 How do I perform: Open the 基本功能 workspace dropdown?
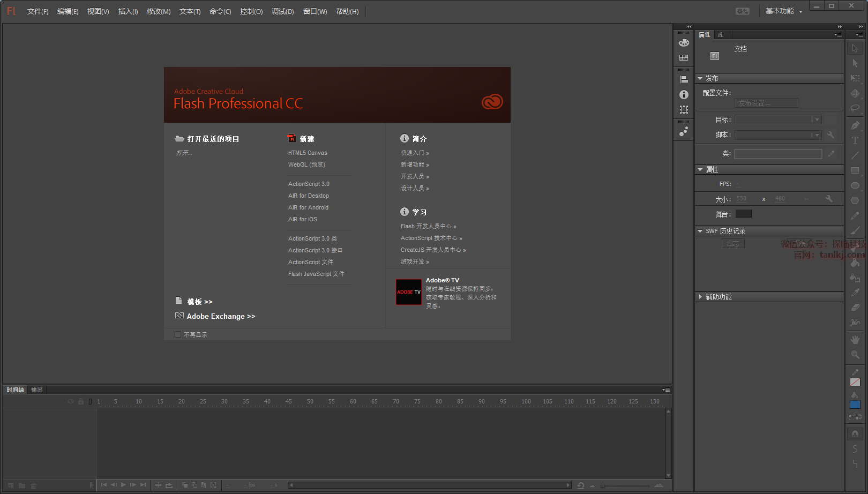(783, 11)
